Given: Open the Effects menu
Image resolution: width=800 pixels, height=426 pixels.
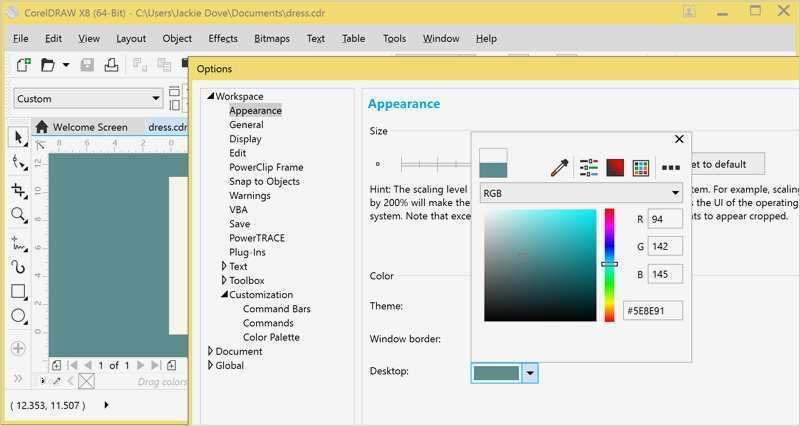Looking at the screenshot, I should (222, 38).
